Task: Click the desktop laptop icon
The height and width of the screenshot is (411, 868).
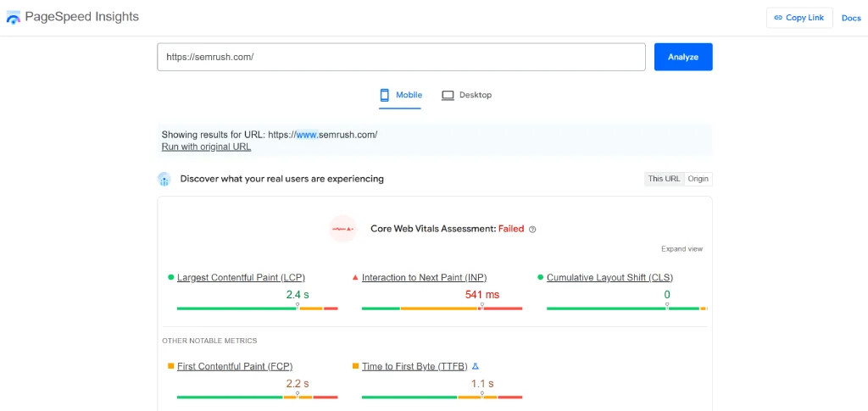Action: pos(448,95)
